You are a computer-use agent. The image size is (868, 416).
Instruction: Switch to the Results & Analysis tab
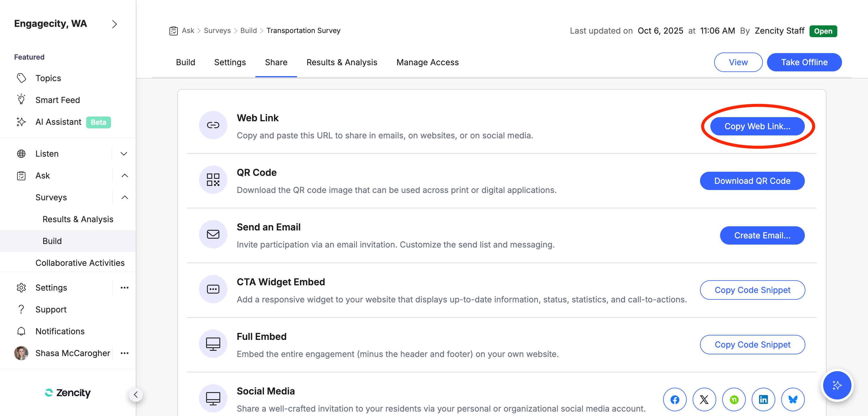342,62
